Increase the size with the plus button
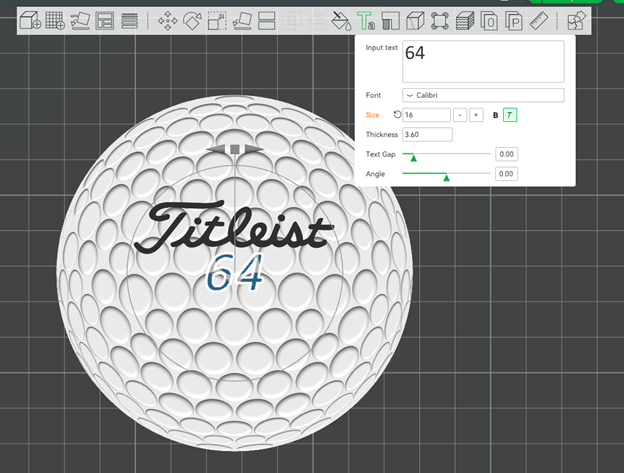This screenshot has height=473, width=624. (x=476, y=115)
